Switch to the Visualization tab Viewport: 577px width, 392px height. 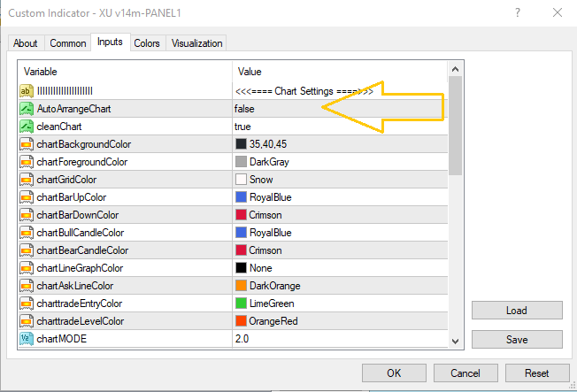pyautogui.click(x=197, y=43)
